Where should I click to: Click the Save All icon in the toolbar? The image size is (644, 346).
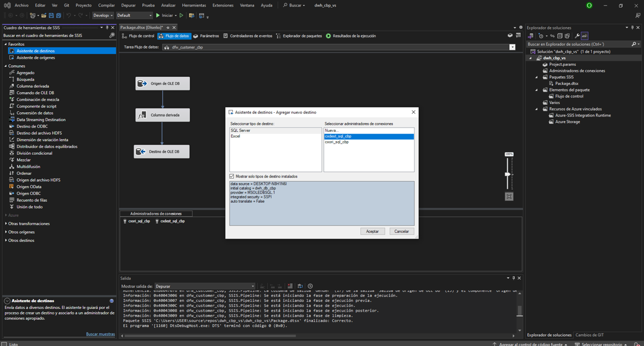58,16
